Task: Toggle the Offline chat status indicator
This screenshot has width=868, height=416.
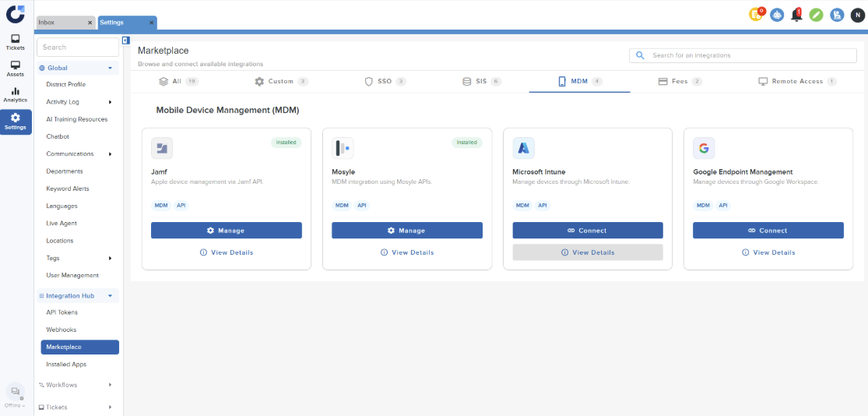Action: coord(16,394)
